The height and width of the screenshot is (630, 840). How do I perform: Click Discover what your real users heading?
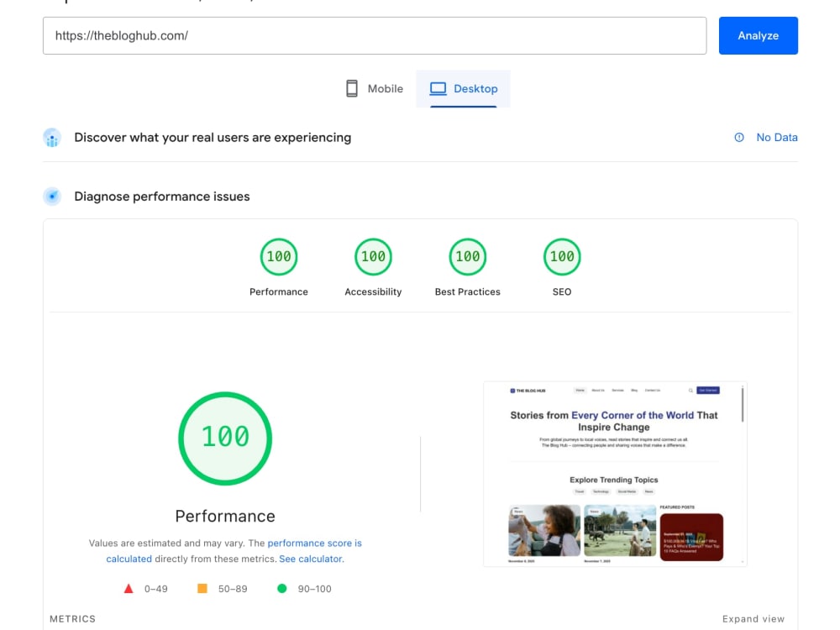click(x=213, y=138)
